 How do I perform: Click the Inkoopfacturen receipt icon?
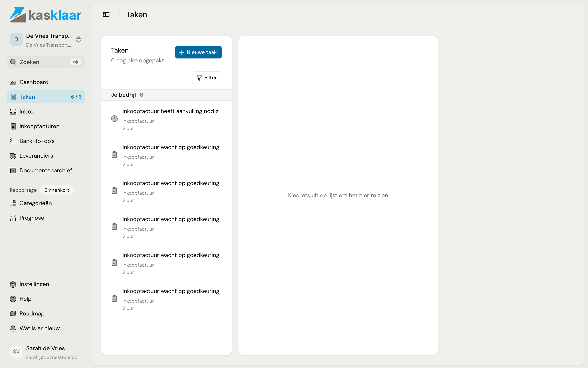[x=13, y=126]
